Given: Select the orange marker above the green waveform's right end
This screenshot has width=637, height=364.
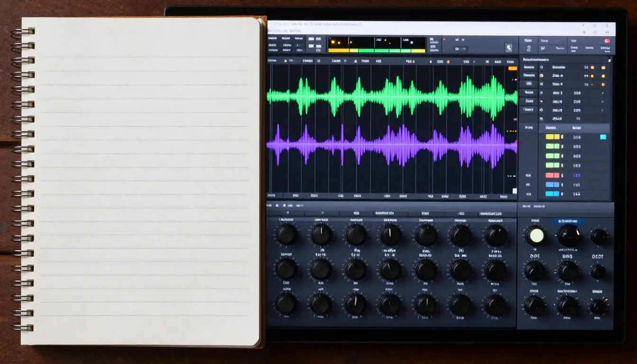Looking at the screenshot, I should click(512, 69).
